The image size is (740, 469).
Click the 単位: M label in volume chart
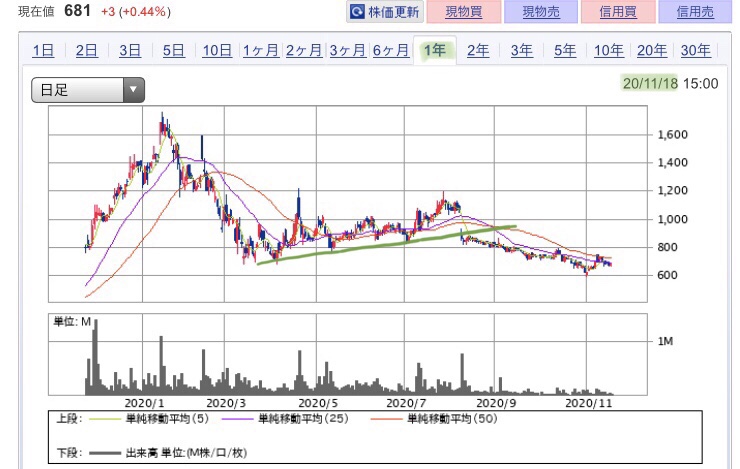point(72,322)
